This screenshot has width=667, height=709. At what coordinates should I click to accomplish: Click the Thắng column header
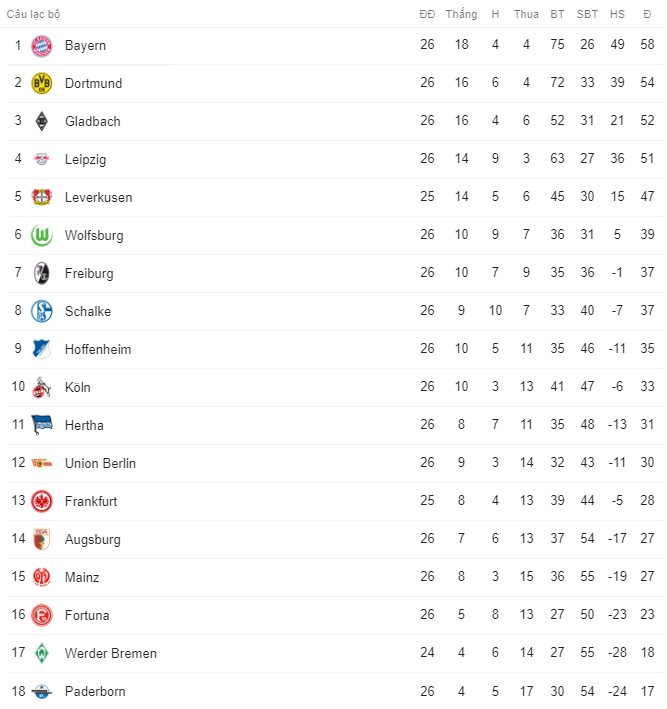click(461, 15)
